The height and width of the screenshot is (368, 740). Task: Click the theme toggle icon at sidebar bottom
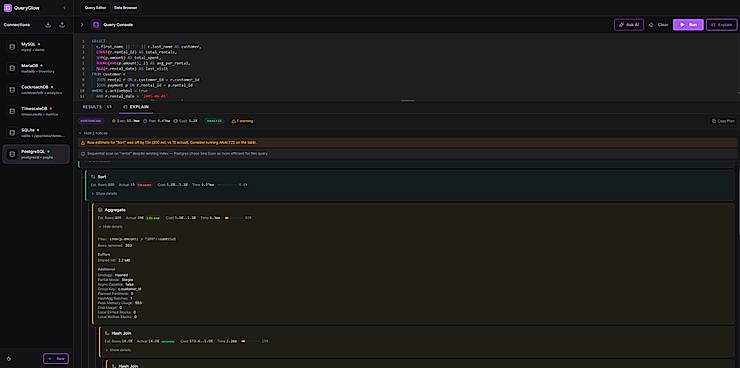point(8,359)
